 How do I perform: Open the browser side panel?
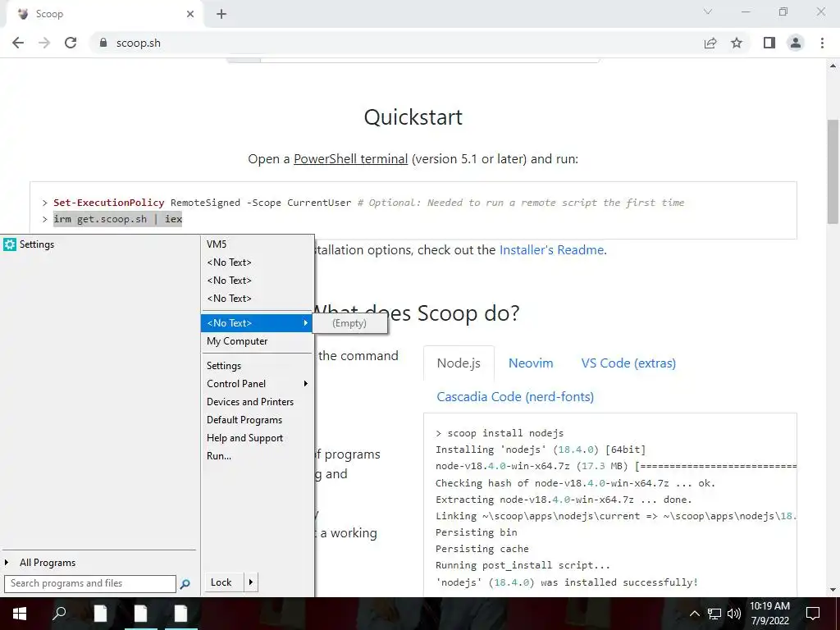click(769, 43)
